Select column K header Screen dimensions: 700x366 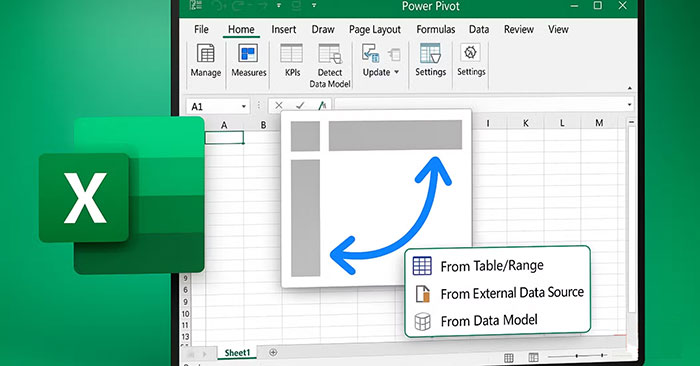tap(525, 123)
